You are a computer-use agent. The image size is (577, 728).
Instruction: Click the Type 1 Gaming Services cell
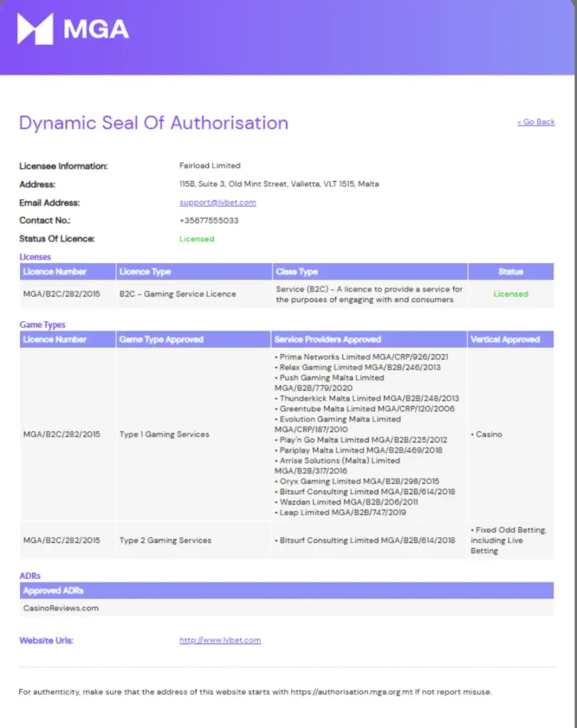(x=164, y=434)
